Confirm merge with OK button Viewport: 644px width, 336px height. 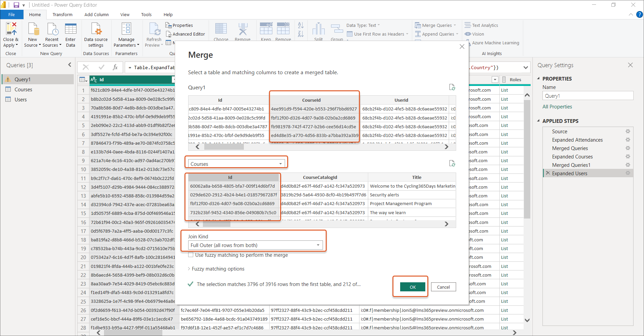click(412, 287)
